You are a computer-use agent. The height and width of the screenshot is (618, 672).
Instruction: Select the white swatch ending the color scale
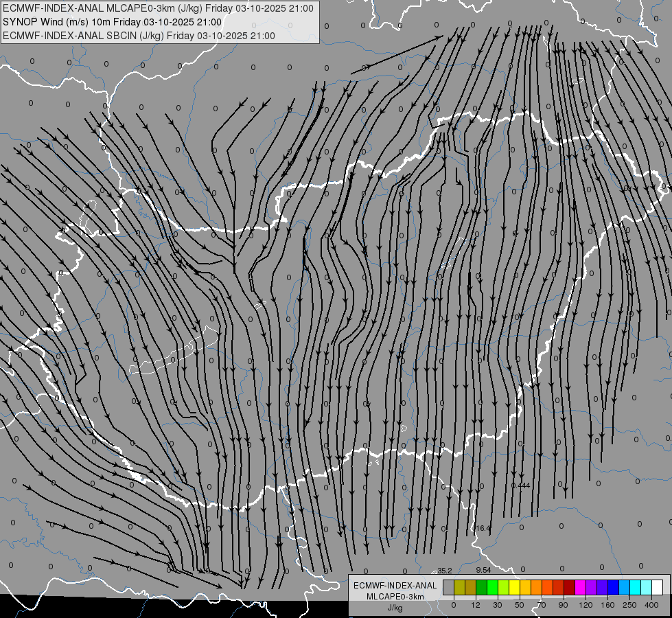click(x=658, y=587)
